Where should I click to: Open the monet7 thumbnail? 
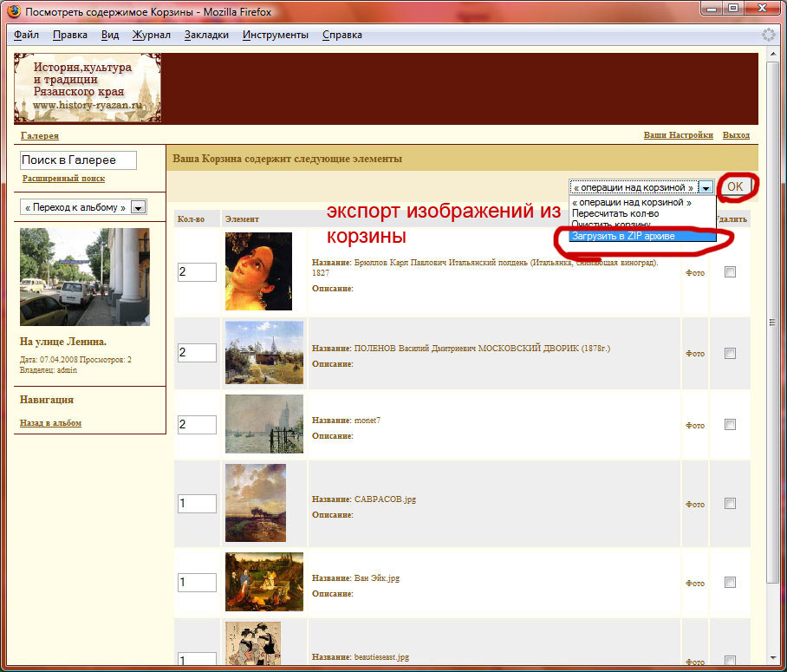point(264,424)
